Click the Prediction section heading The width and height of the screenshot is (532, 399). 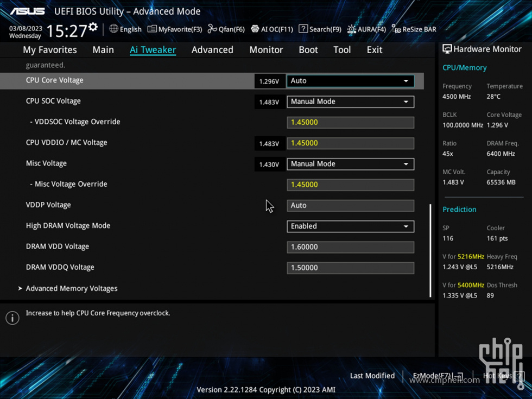point(459,210)
